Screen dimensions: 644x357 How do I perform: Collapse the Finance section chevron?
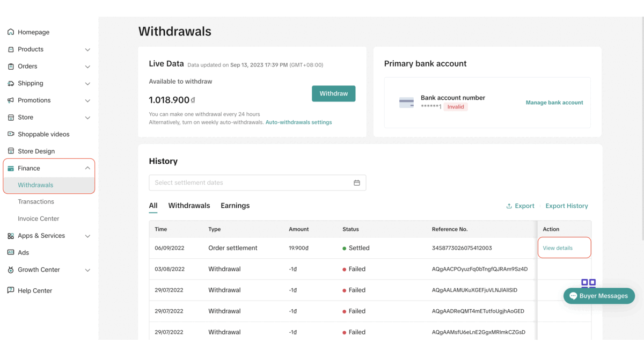(x=87, y=168)
